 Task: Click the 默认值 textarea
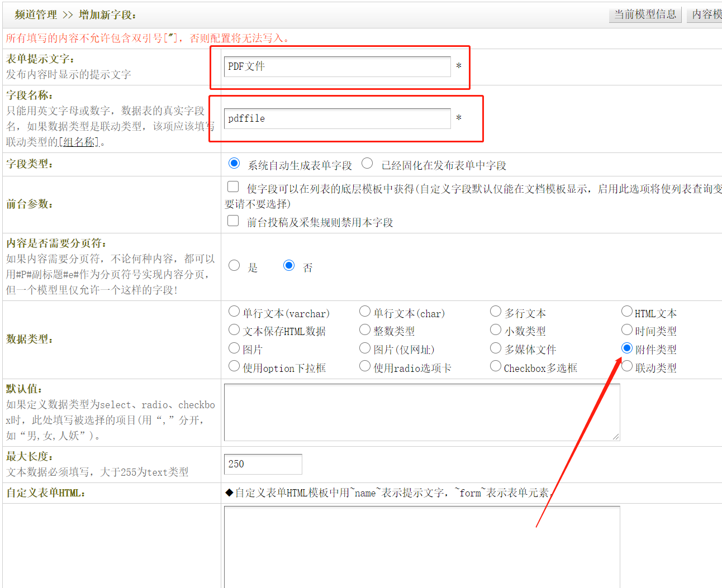tap(422, 412)
